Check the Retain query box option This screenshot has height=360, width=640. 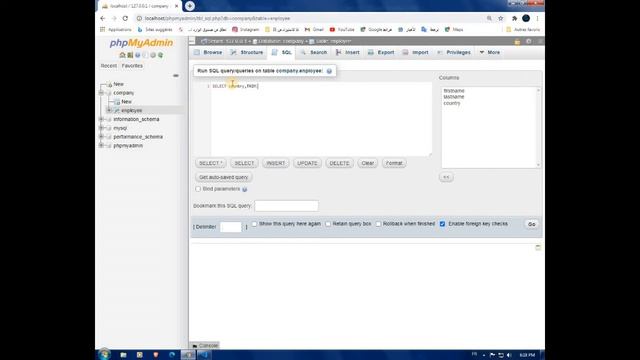(328, 224)
